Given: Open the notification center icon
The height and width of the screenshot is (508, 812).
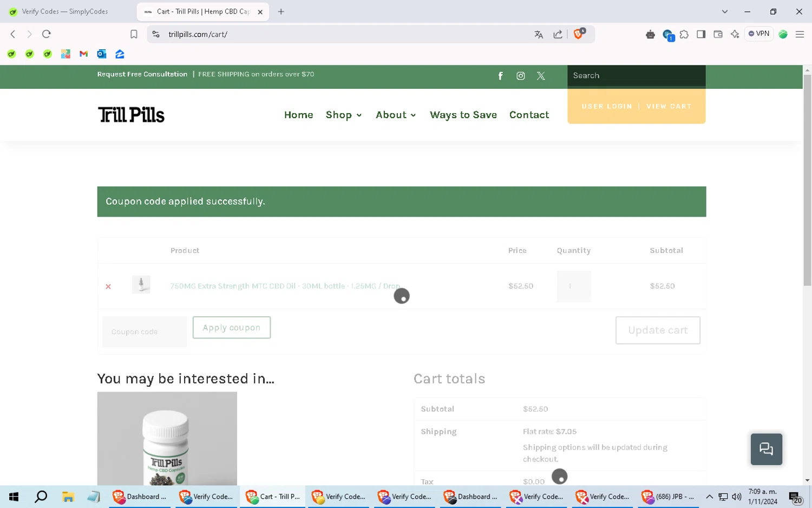Looking at the screenshot, I should 795,497.
